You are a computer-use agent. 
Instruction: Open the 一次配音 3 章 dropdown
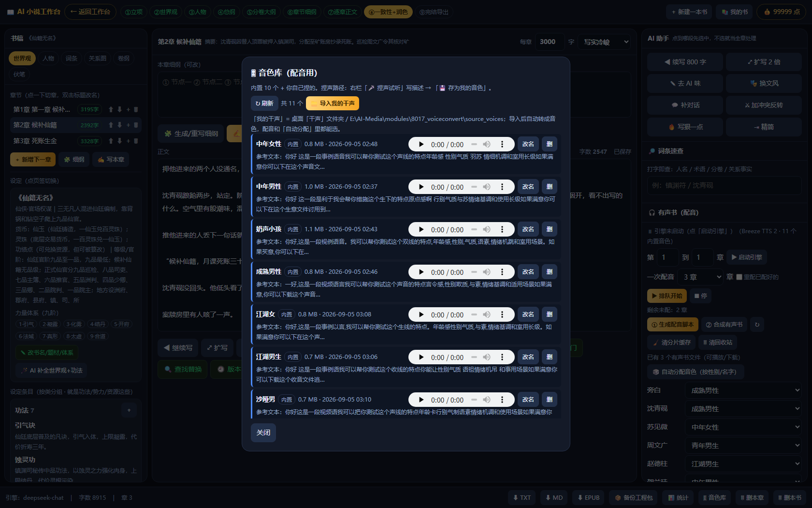pyautogui.click(x=701, y=277)
